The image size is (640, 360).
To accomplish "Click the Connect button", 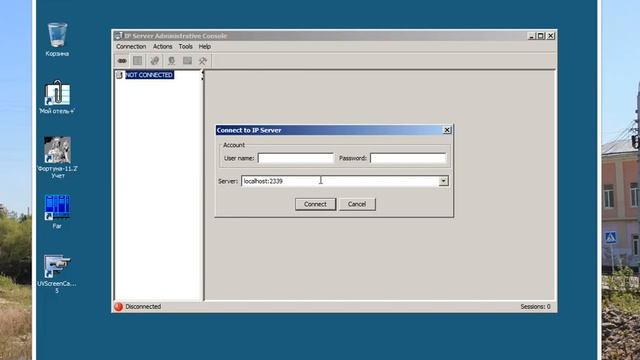I will (x=315, y=204).
